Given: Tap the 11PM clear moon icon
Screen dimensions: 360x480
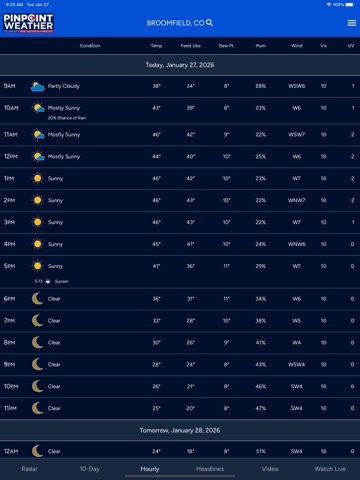Looking at the screenshot, I should [37, 408].
